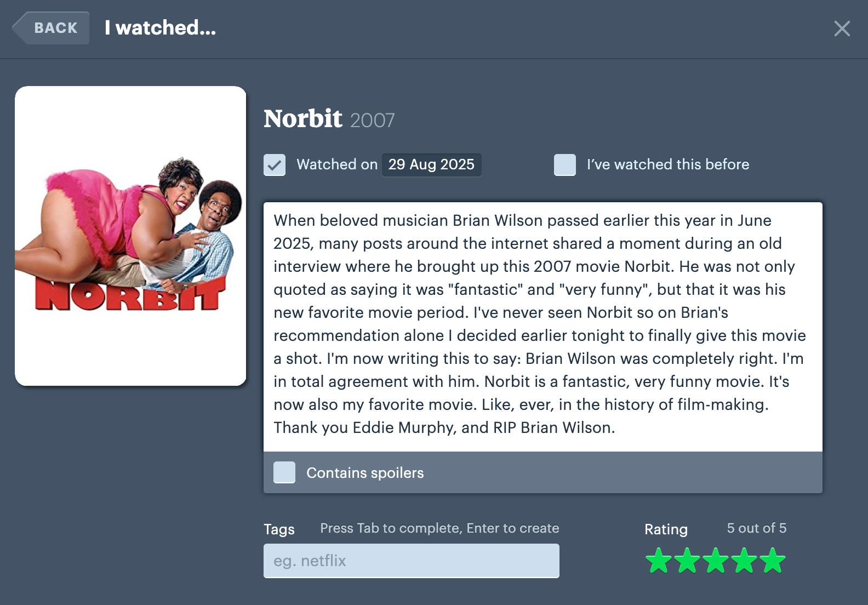
Task: Open the 29 Aug 2025 date picker
Action: [x=431, y=165]
